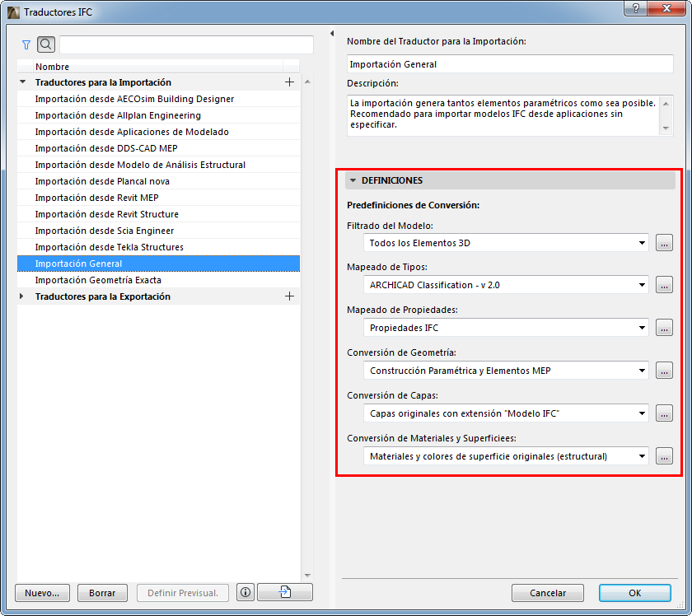Open Materiales y colores de superficie dropdown

click(506, 456)
